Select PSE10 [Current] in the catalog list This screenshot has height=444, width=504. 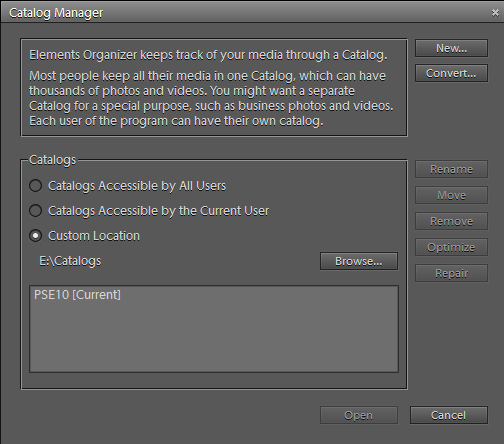tap(77, 295)
